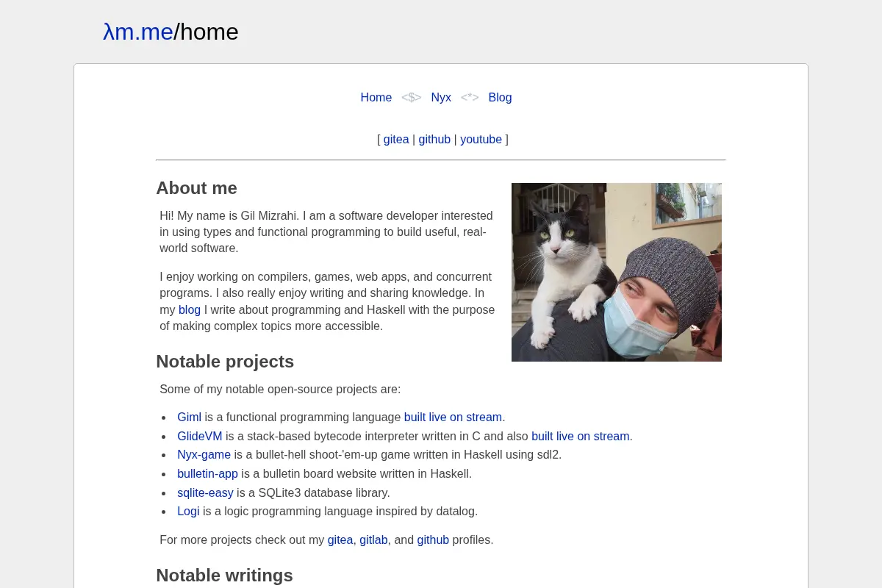The width and height of the screenshot is (882, 588).
Task: Visit gitea profile in more projects sentence
Action: point(340,540)
